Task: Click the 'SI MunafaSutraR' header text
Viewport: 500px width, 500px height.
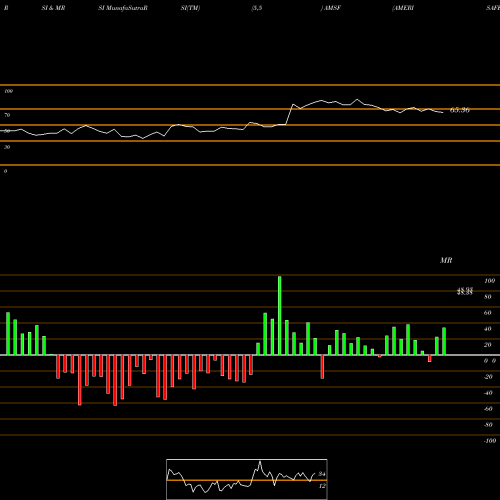Action: pos(123,8)
